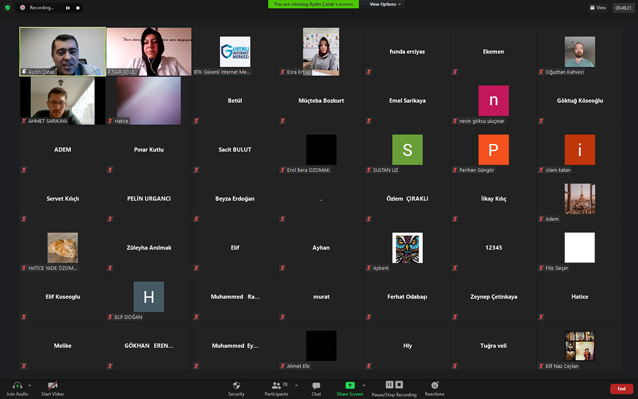Click funda erciyas participant name
Screen dimensions: 638x399
tap(407, 52)
